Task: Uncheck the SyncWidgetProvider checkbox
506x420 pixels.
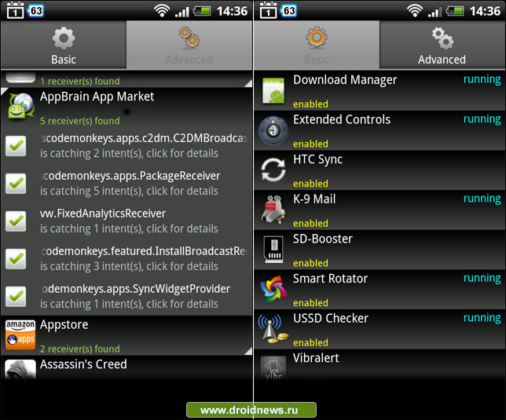Action: pyautogui.click(x=16, y=296)
